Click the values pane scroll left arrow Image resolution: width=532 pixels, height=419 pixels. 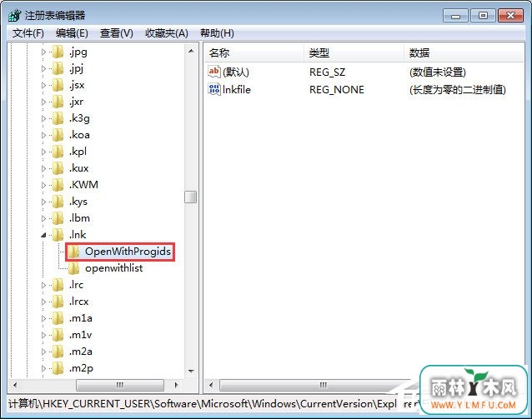(x=211, y=385)
